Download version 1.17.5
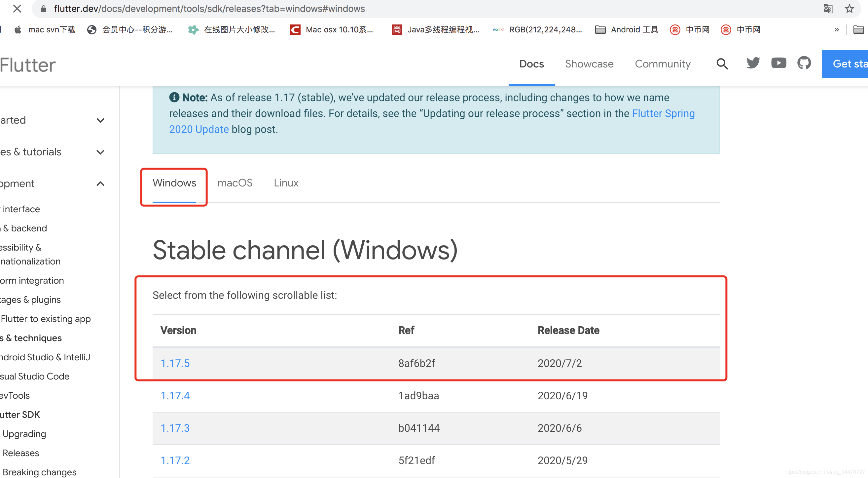Viewport: 868px width, 478px height. tap(175, 363)
